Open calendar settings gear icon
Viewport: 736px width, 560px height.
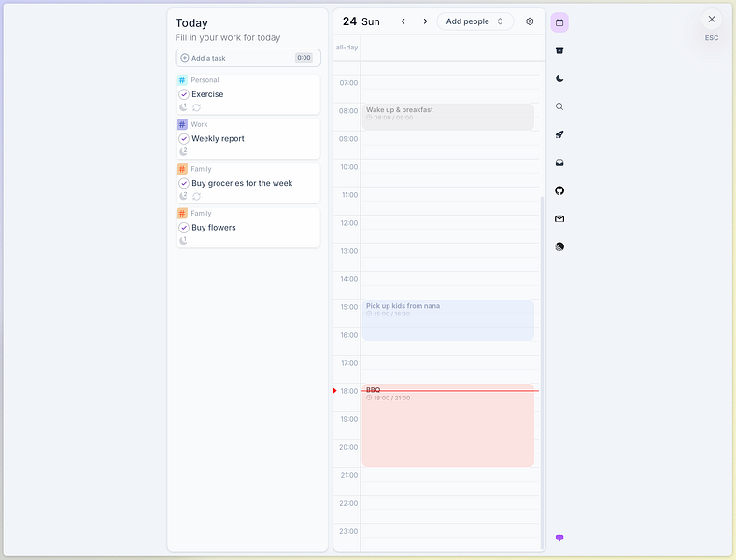point(530,21)
